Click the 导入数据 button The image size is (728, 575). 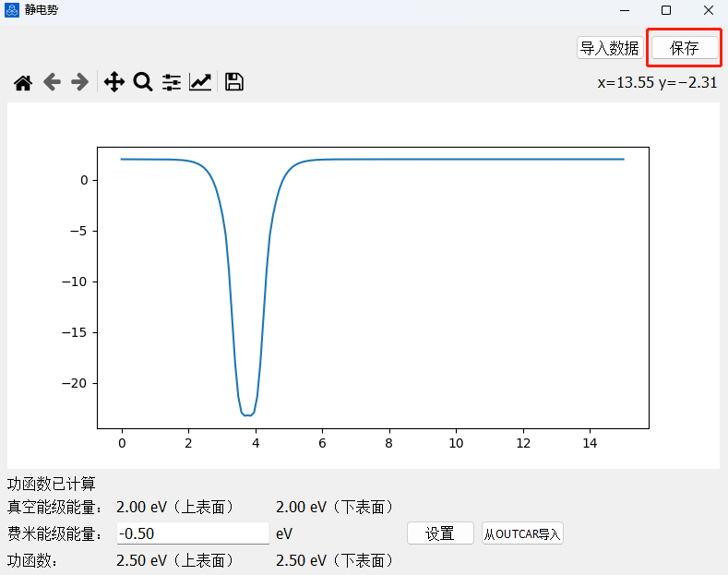[609, 48]
